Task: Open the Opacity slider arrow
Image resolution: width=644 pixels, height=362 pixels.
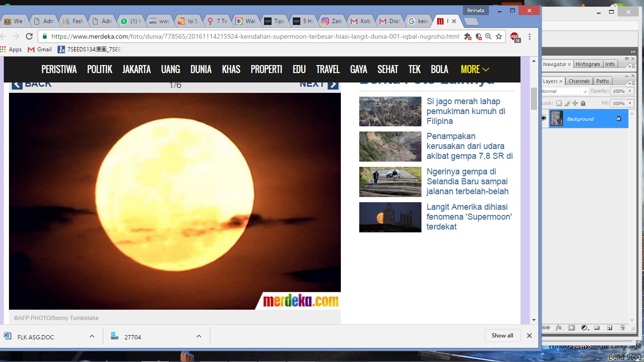Action: (631, 91)
